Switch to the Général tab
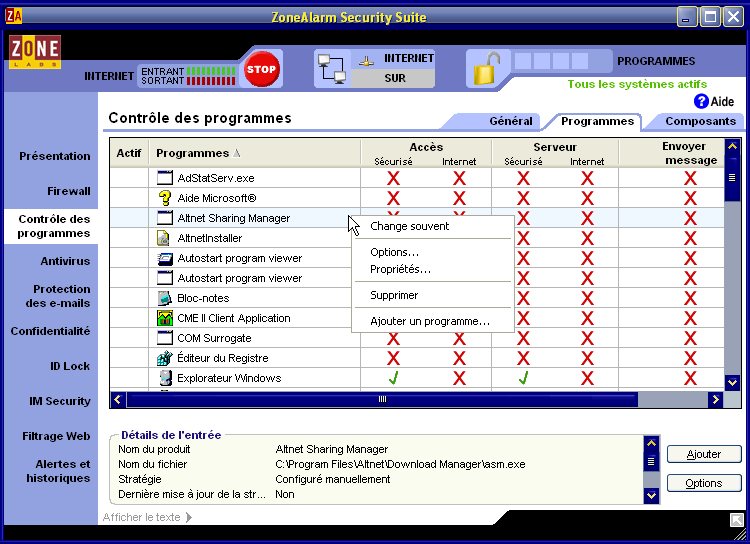This screenshot has height=544, width=750. tap(510, 121)
